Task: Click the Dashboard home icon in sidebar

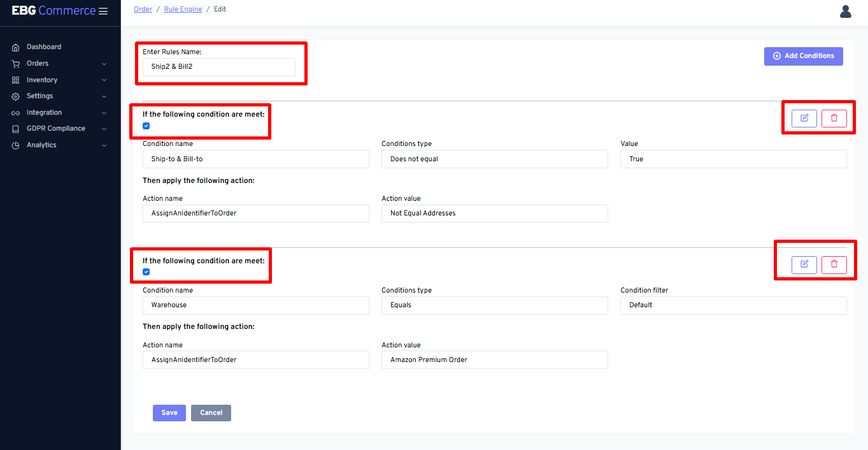Action: click(16, 47)
